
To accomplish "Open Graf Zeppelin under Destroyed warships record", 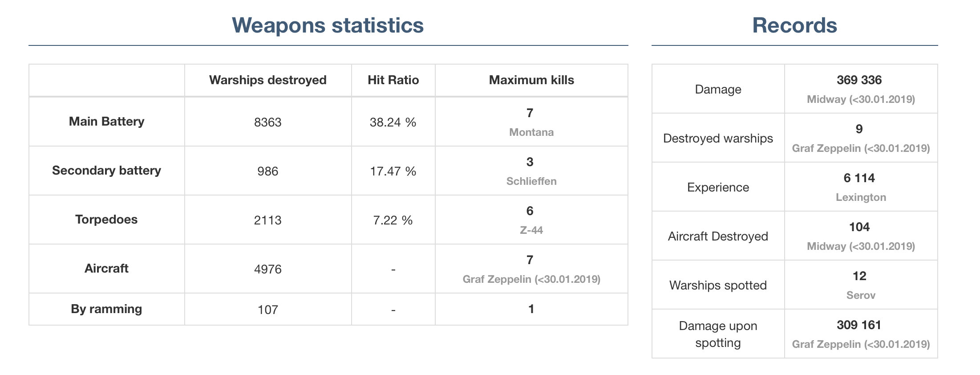I will [861, 148].
